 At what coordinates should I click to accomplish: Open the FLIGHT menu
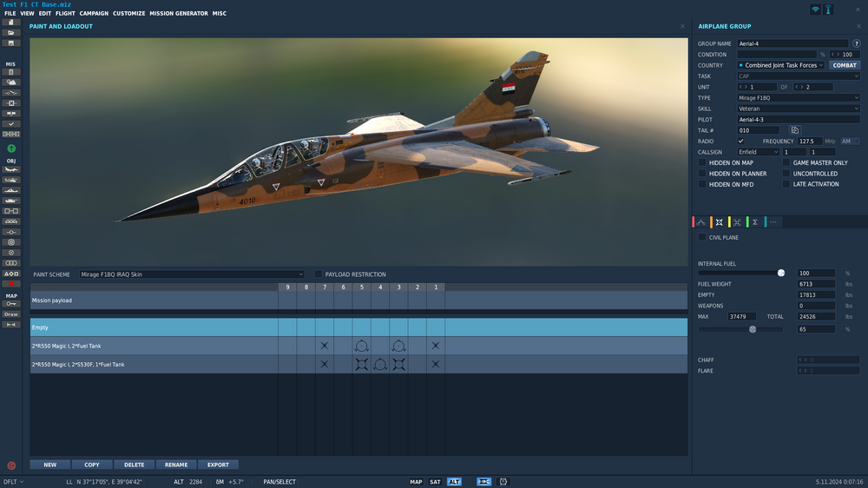pyautogui.click(x=65, y=13)
